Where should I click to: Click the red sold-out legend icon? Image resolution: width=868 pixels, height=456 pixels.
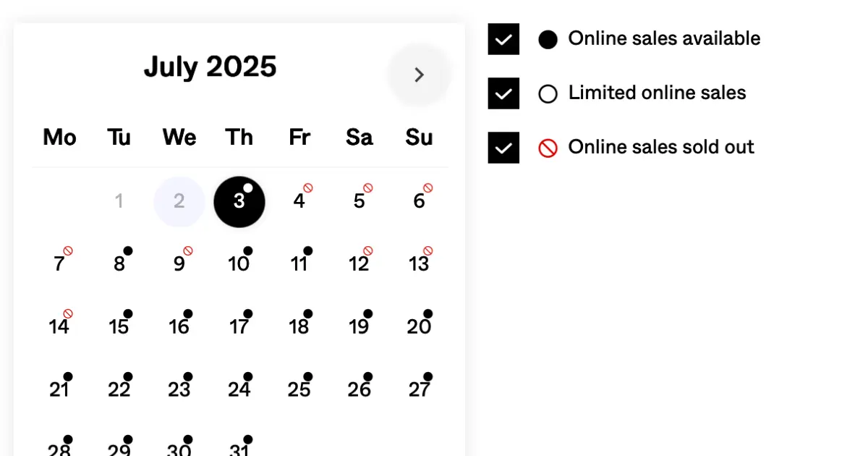pos(548,148)
